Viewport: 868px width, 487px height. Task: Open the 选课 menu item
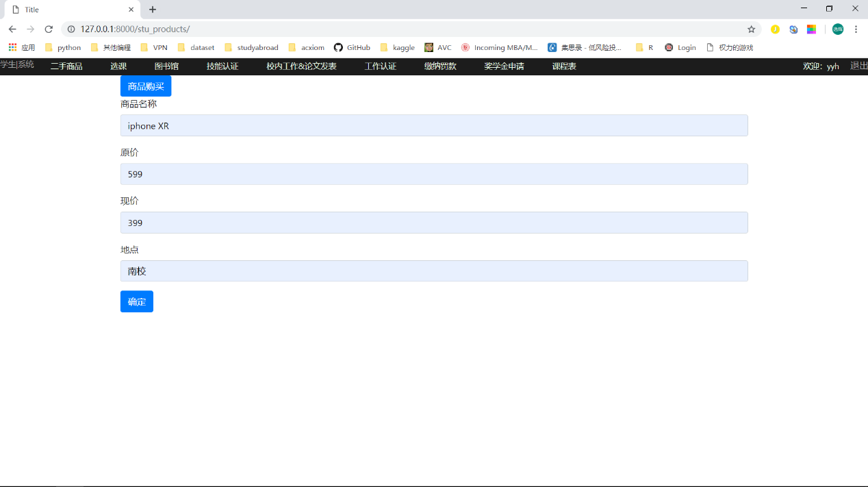click(x=118, y=66)
